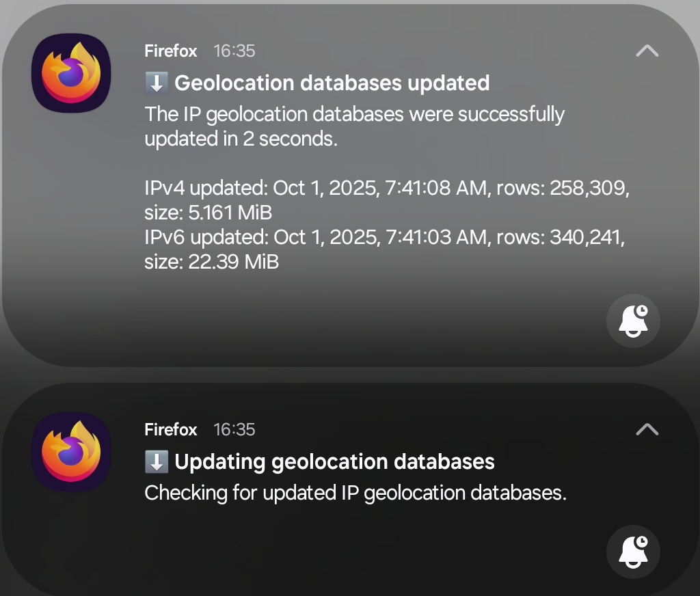The width and height of the screenshot is (700, 596).
Task: Snooze the "Updating geolocation databases" notification
Action: (x=633, y=552)
